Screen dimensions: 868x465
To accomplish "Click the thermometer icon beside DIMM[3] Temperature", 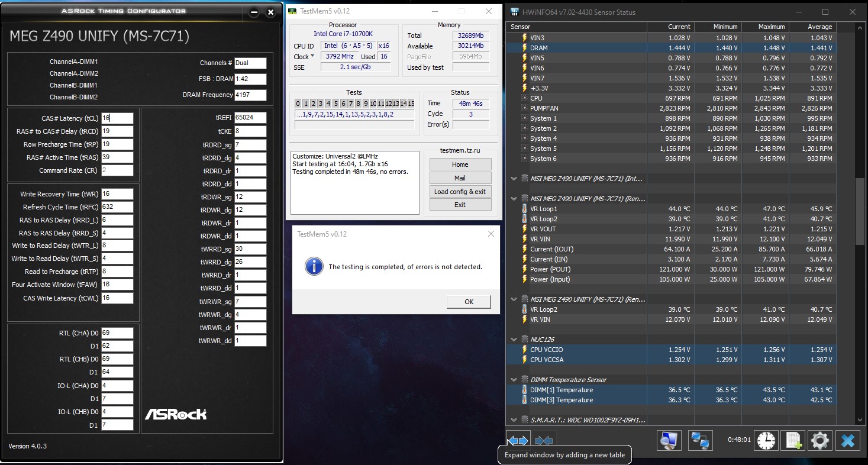I will coord(524,400).
